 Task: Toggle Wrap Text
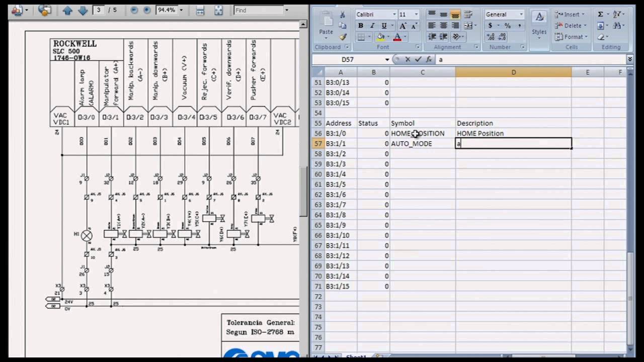tap(468, 14)
